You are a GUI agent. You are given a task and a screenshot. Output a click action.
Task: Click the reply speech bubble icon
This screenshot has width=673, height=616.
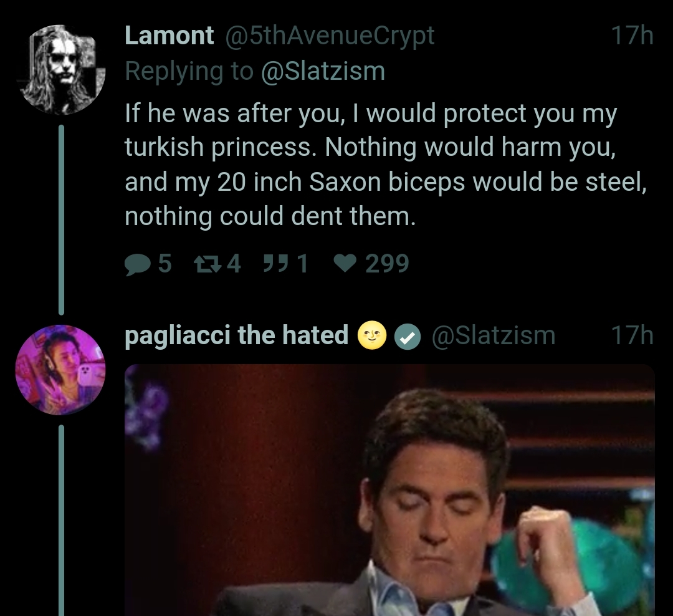click(x=137, y=264)
